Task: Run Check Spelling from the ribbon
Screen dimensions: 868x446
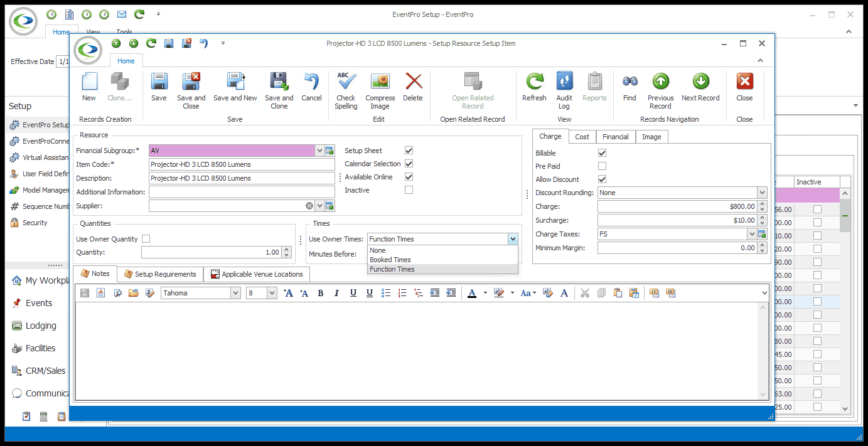Action: [x=346, y=90]
